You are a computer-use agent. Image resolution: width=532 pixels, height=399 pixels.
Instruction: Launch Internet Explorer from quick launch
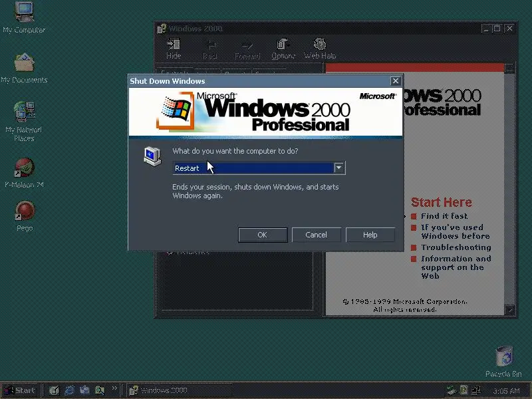tap(70, 390)
